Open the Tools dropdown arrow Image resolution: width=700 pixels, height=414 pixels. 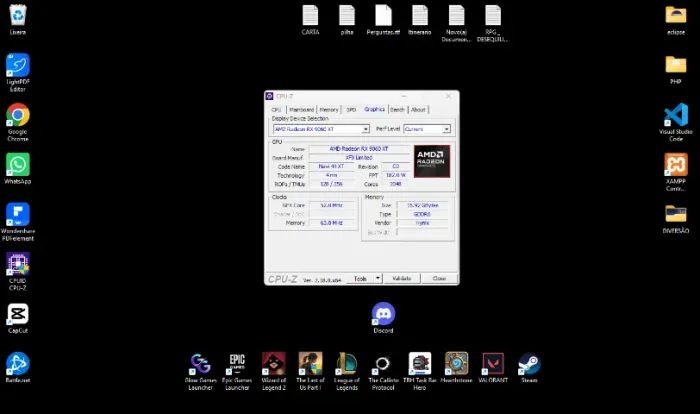(x=378, y=278)
